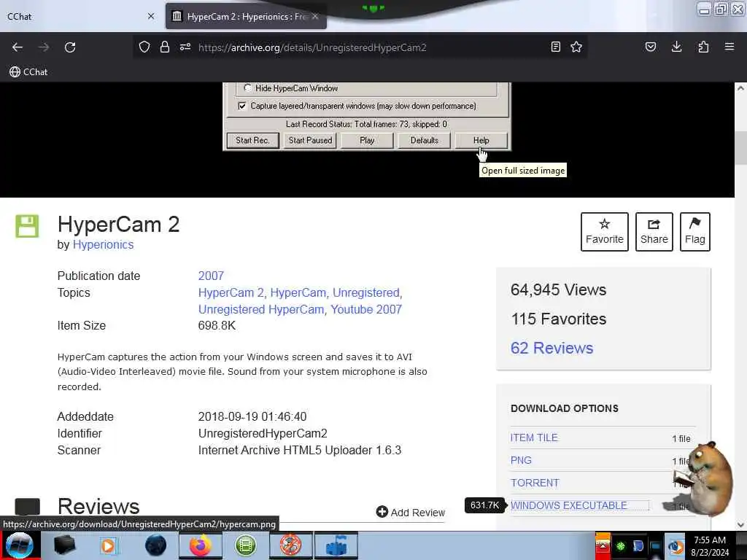View site info via the padlock icon
Image resolution: width=747 pixels, height=560 pixels.
click(165, 47)
